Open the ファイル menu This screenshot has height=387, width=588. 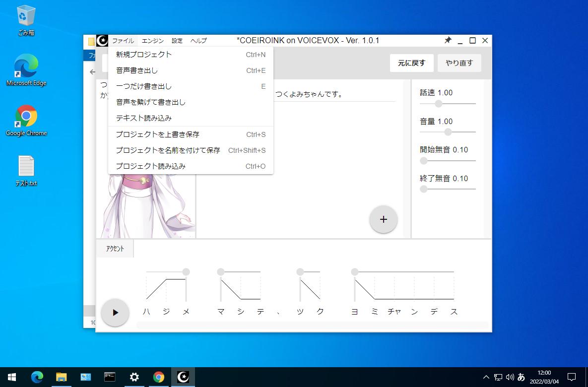click(x=123, y=41)
